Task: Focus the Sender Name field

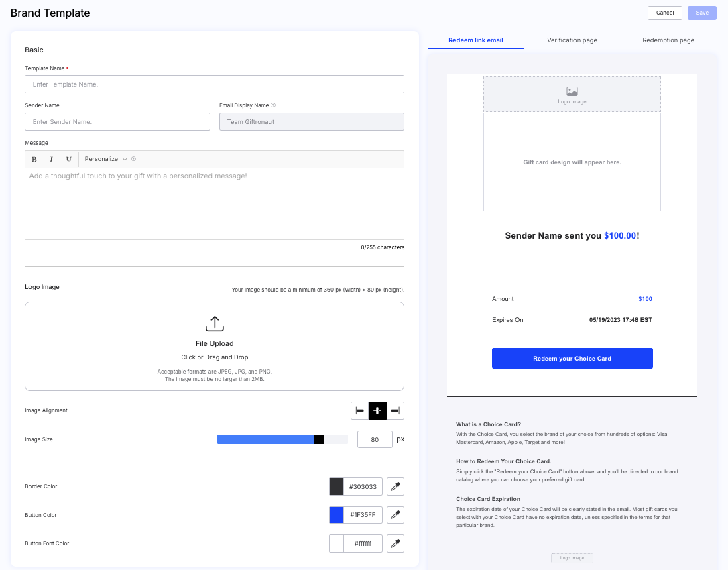Action: (117, 121)
